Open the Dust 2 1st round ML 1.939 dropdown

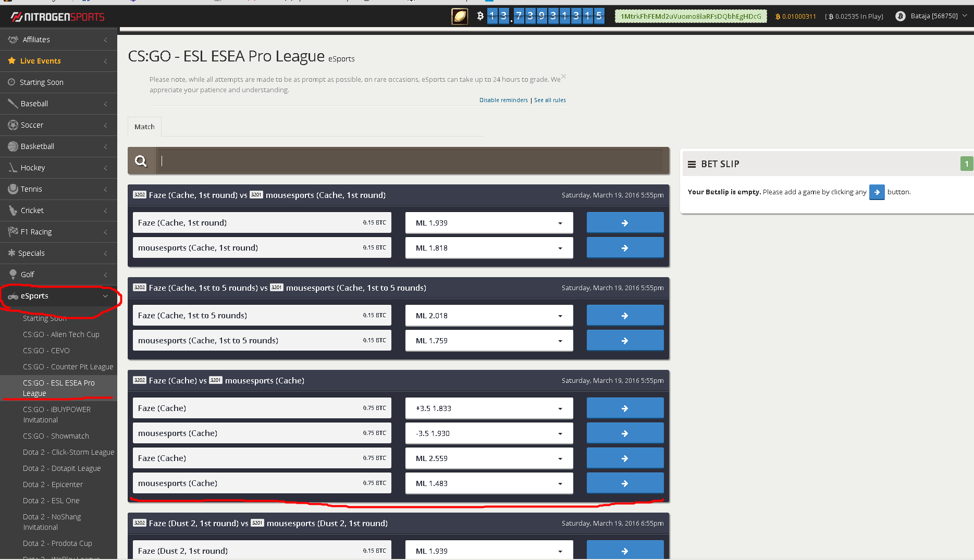(x=489, y=550)
